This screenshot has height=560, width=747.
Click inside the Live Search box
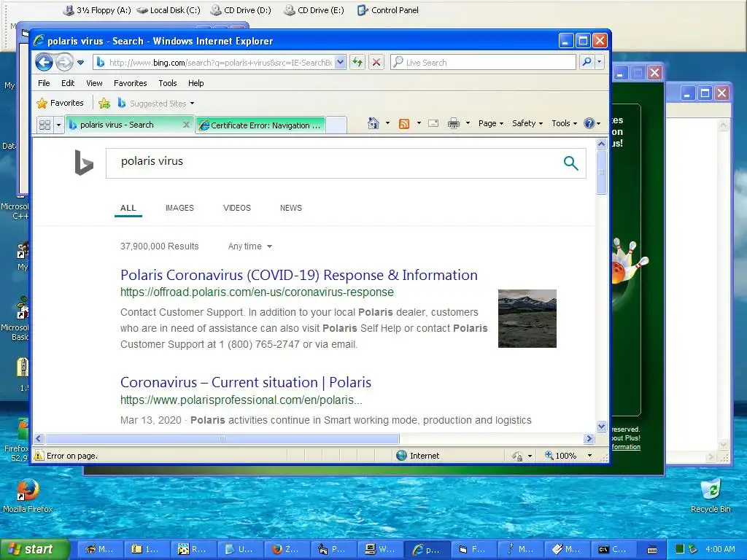tap(483, 63)
